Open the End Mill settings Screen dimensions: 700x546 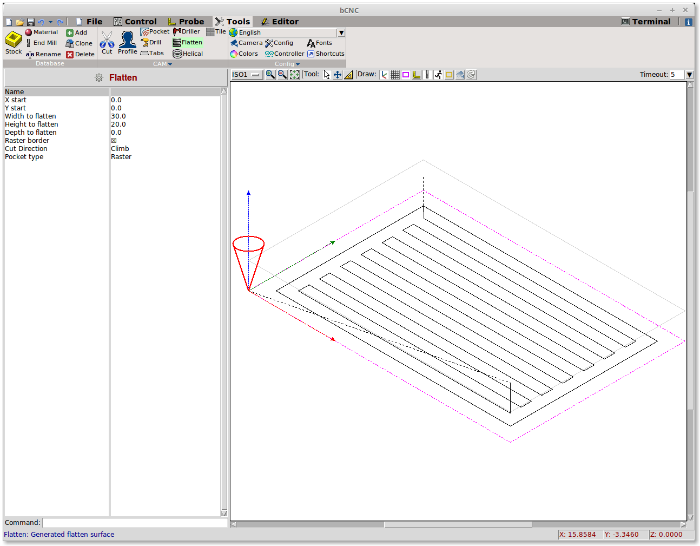pos(42,43)
